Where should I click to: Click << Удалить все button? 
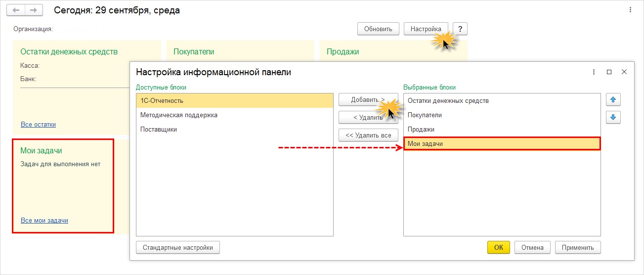click(x=368, y=135)
